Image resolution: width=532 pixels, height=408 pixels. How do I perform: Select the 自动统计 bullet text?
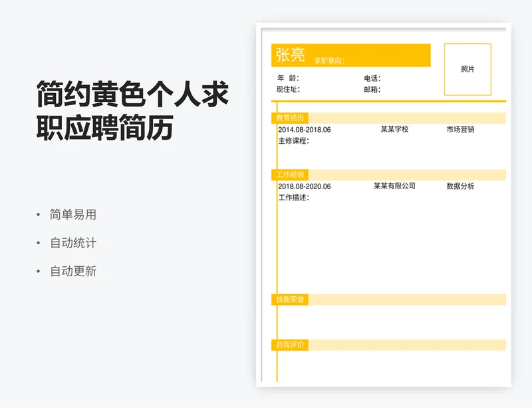tap(73, 243)
